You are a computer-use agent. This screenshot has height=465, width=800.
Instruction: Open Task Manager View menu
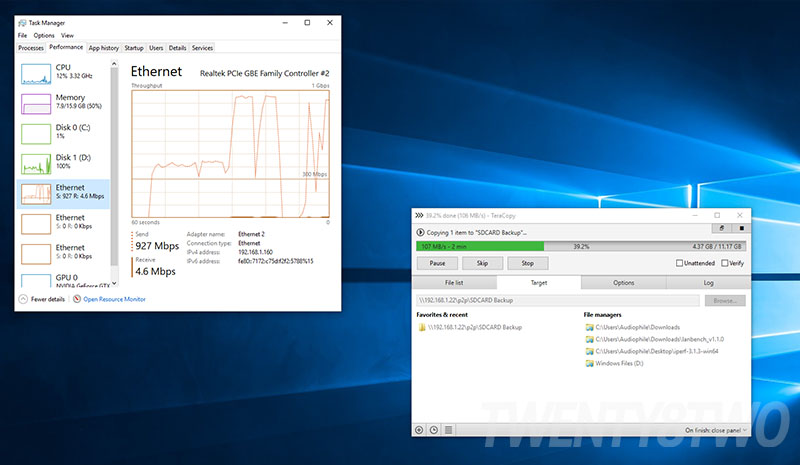coord(67,35)
